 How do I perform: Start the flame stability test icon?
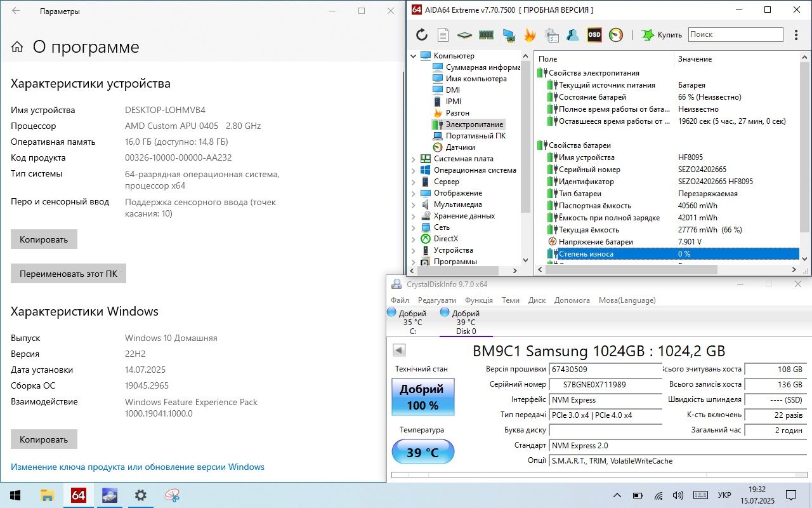click(530, 35)
